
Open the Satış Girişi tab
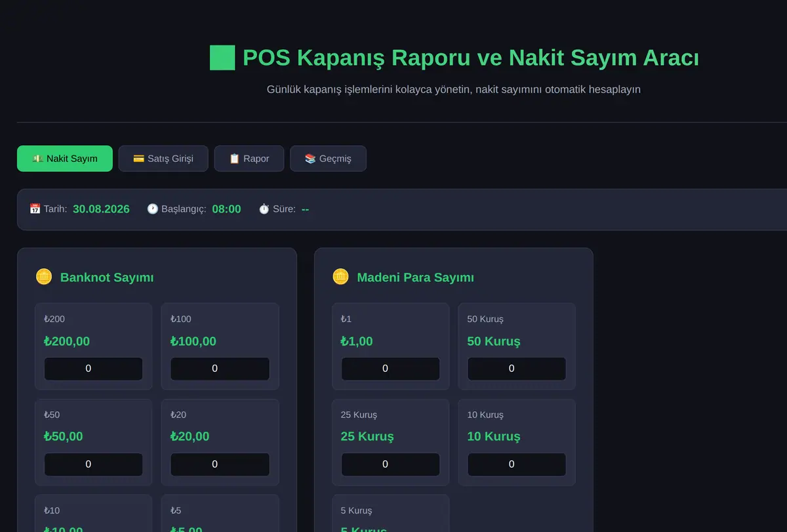click(163, 159)
